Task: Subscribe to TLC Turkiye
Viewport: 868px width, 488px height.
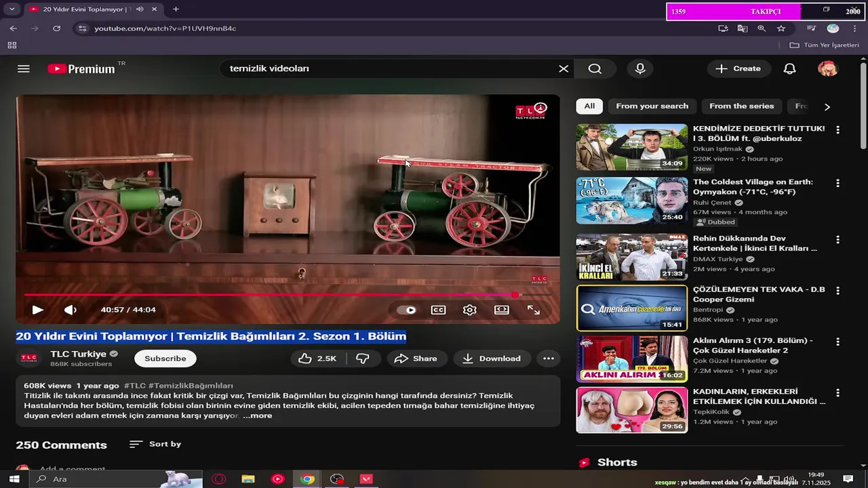Action: pos(165,359)
